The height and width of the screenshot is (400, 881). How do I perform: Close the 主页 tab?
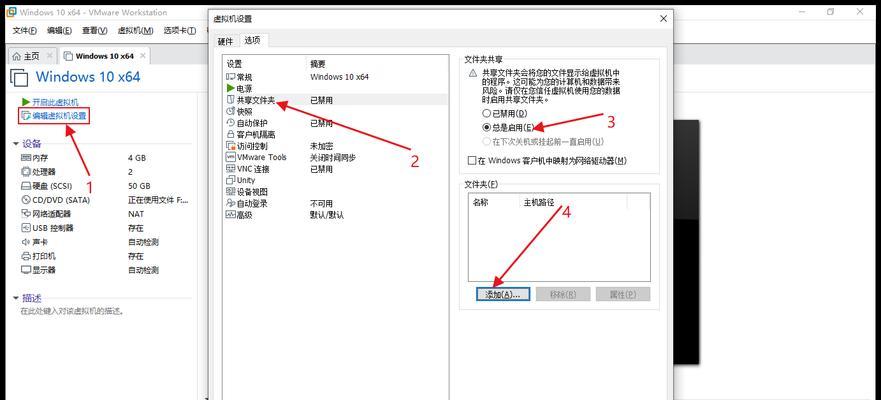[x=49, y=56]
